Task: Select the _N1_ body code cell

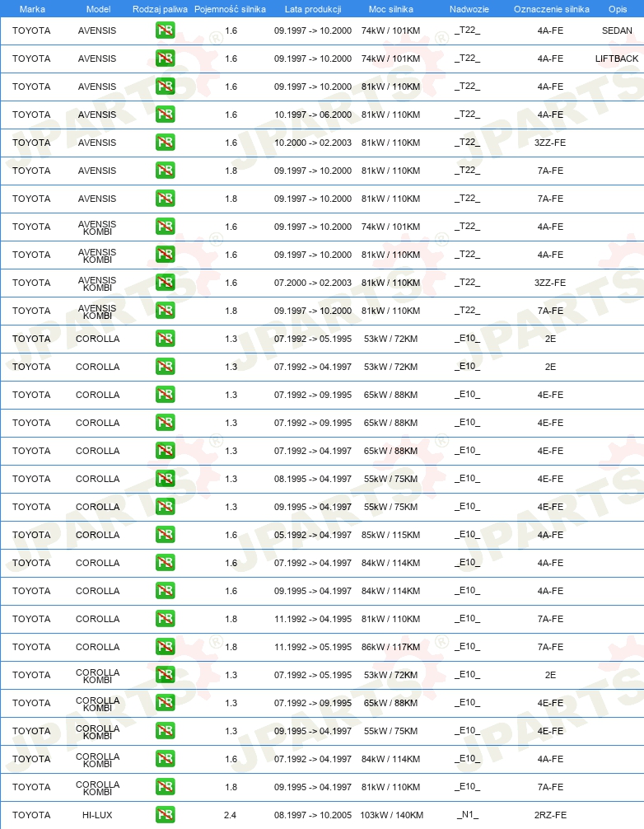Action: (x=468, y=815)
